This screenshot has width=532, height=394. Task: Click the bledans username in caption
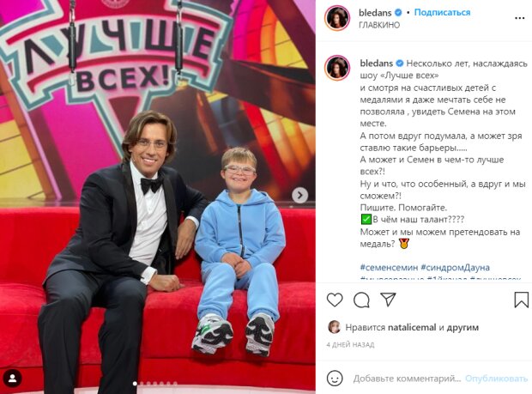point(377,64)
